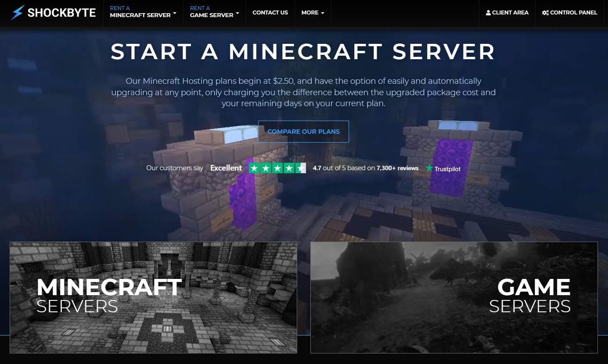Open the Control Panel link
The width and height of the screenshot is (608, 364).
click(570, 13)
